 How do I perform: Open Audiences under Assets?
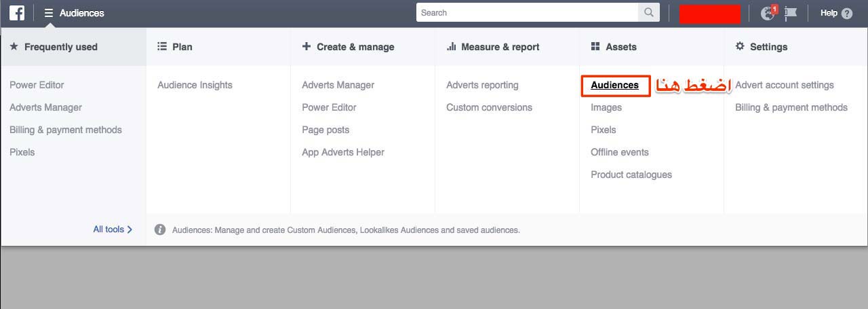[615, 85]
